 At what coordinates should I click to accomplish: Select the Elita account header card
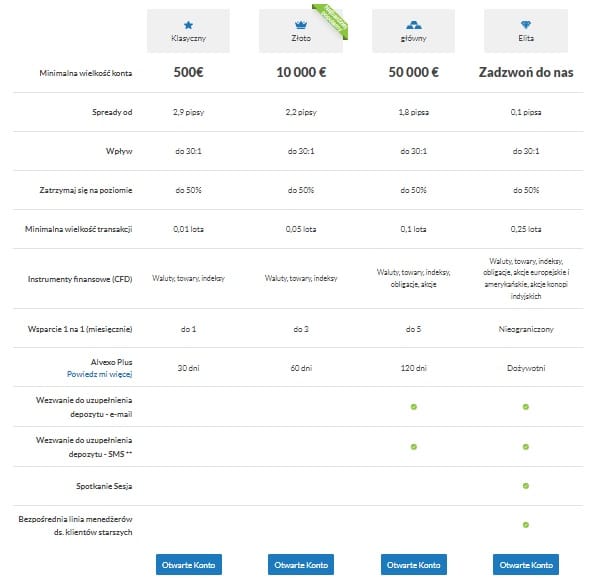(526, 31)
